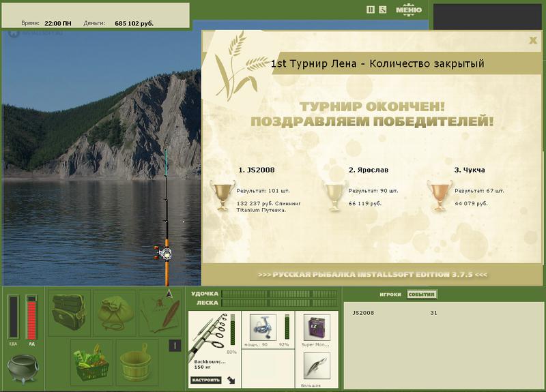Click the gold trophy for JS2008
The height and width of the screenshot is (392, 546).
(222, 196)
